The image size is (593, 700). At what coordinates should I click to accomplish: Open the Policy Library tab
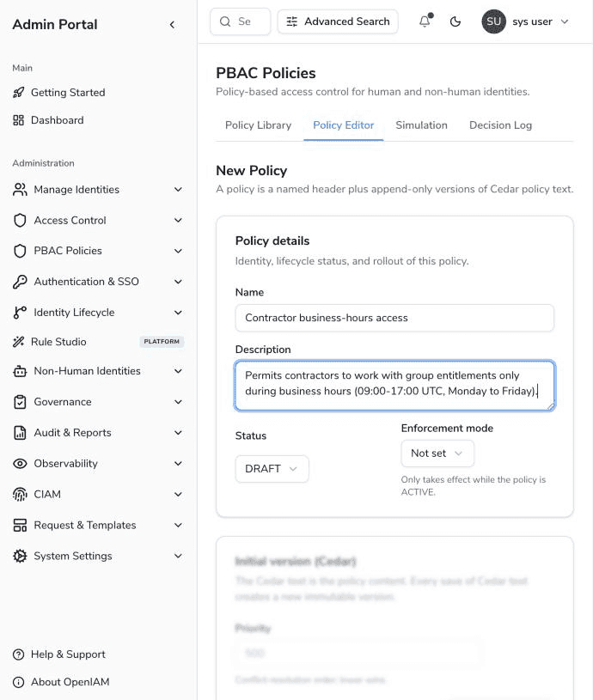click(258, 125)
